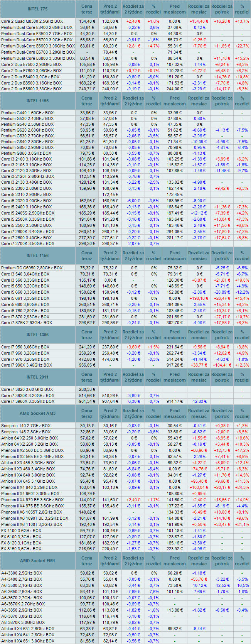
Task: Click the "INTEL 775" section header
Action: coord(38,8)
